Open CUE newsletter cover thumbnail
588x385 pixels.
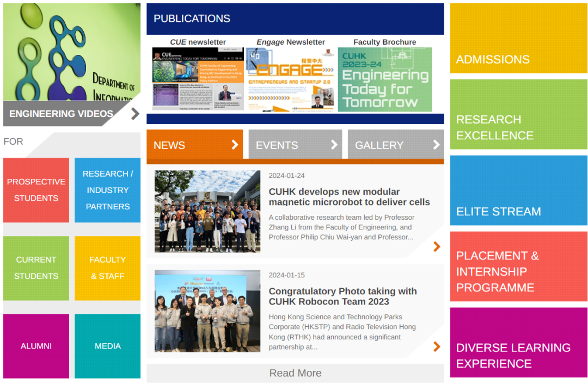click(198, 79)
